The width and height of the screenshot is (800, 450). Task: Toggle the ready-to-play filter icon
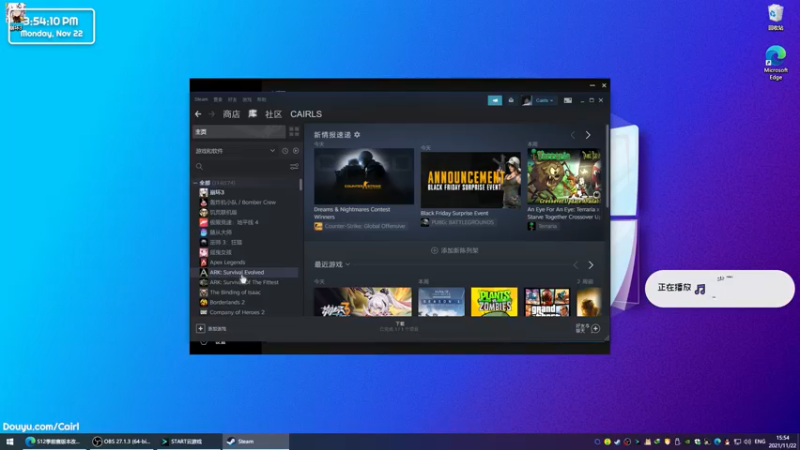point(296,151)
